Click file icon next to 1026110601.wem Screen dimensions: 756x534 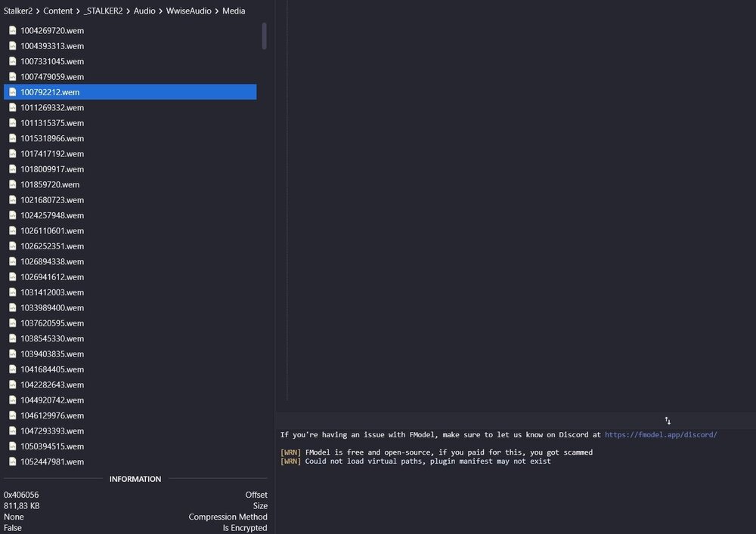click(12, 231)
